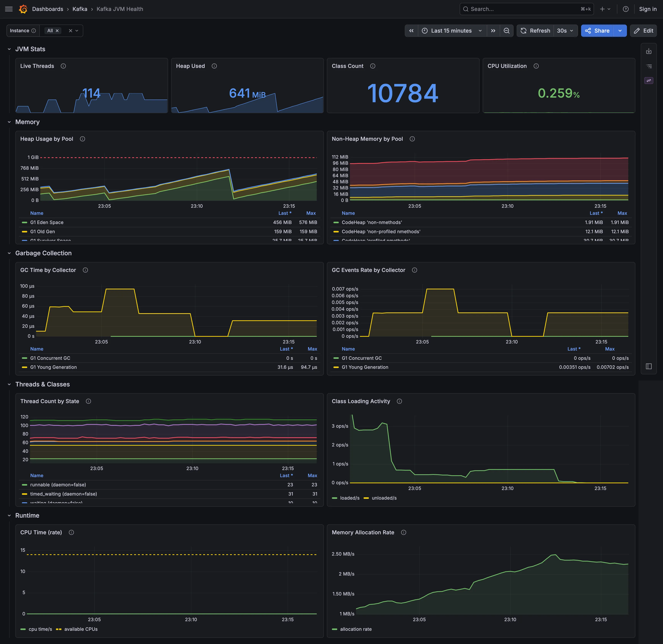Toggle G1 Eden Space series in legend
Viewport: 663px width, 644px height.
tap(47, 222)
